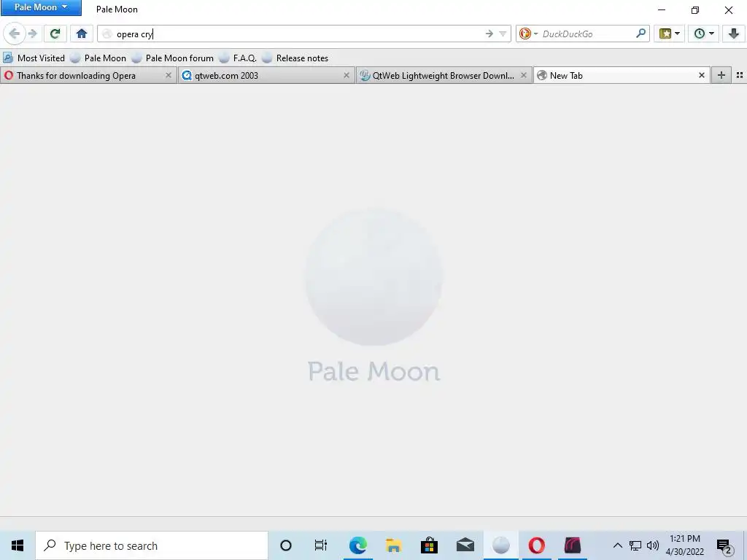Open the Pale Moon forum bookmark
747x560 pixels.
tap(173, 58)
